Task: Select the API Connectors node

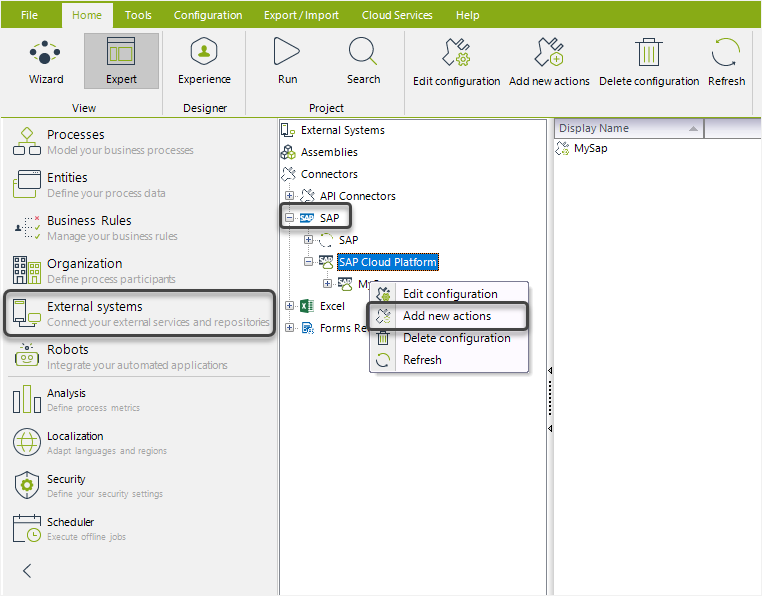Action: (357, 196)
